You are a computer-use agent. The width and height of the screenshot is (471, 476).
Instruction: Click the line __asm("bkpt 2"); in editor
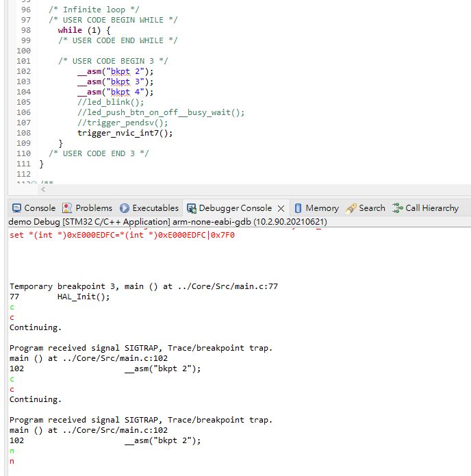115,71
